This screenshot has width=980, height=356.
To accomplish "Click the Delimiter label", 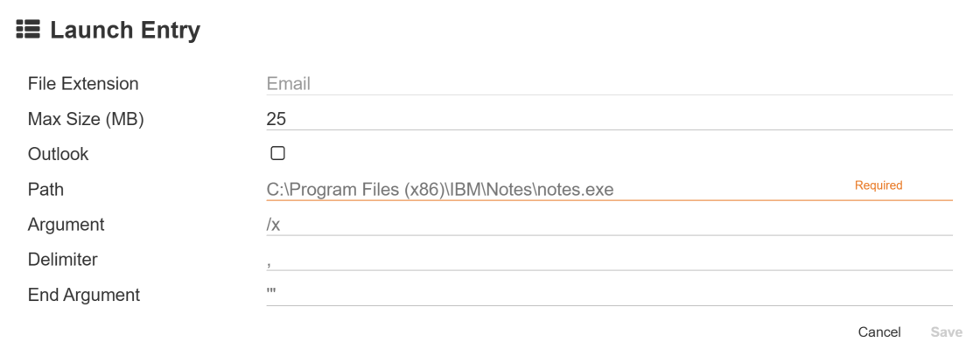I will [x=63, y=260].
